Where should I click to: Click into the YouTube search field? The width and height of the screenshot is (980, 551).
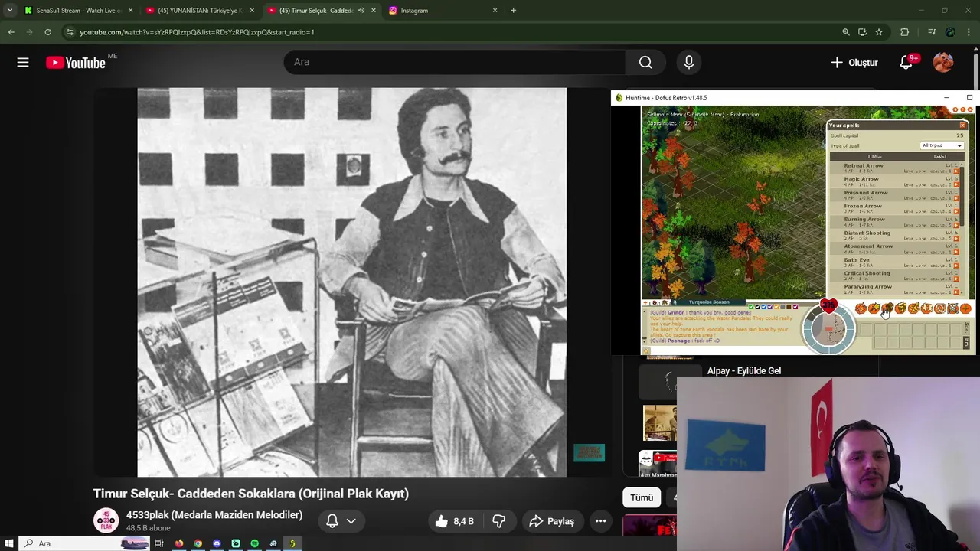point(455,62)
